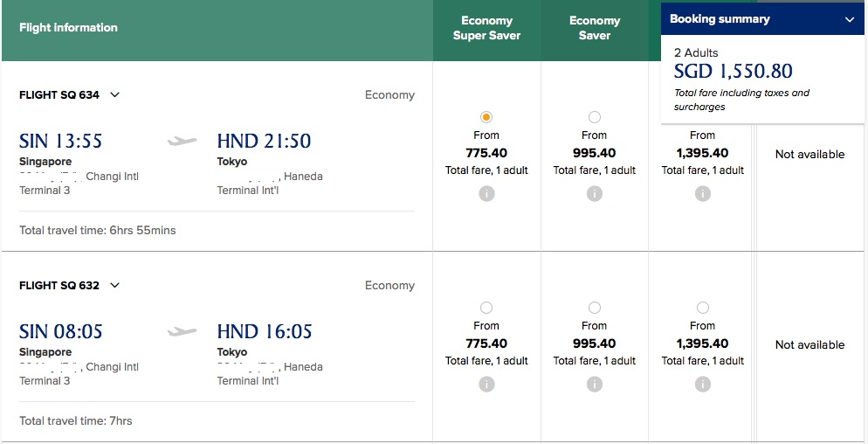Click airplane icon in SQ 634 route
Screen dimensions: 868x444
[183, 141]
